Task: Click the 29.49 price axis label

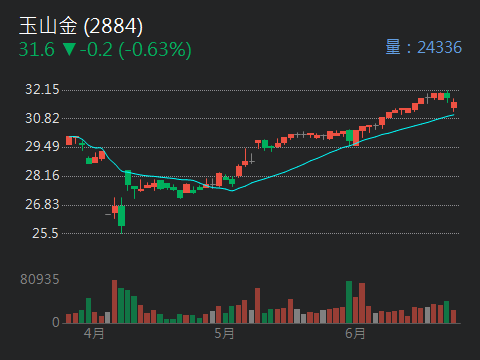Action: point(42,147)
